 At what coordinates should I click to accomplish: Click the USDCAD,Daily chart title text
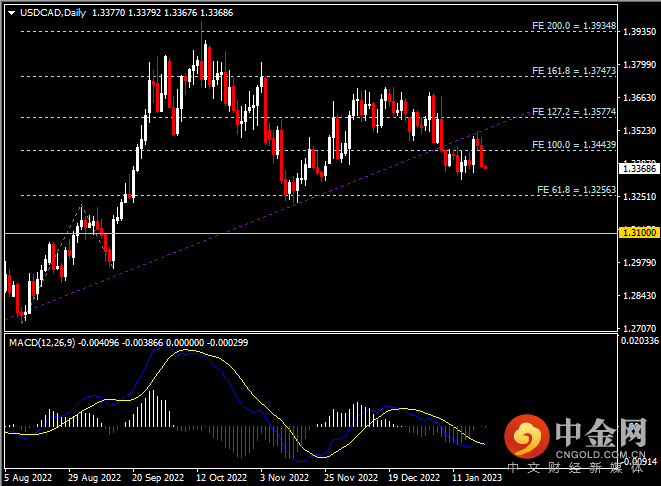pos(53,13)
